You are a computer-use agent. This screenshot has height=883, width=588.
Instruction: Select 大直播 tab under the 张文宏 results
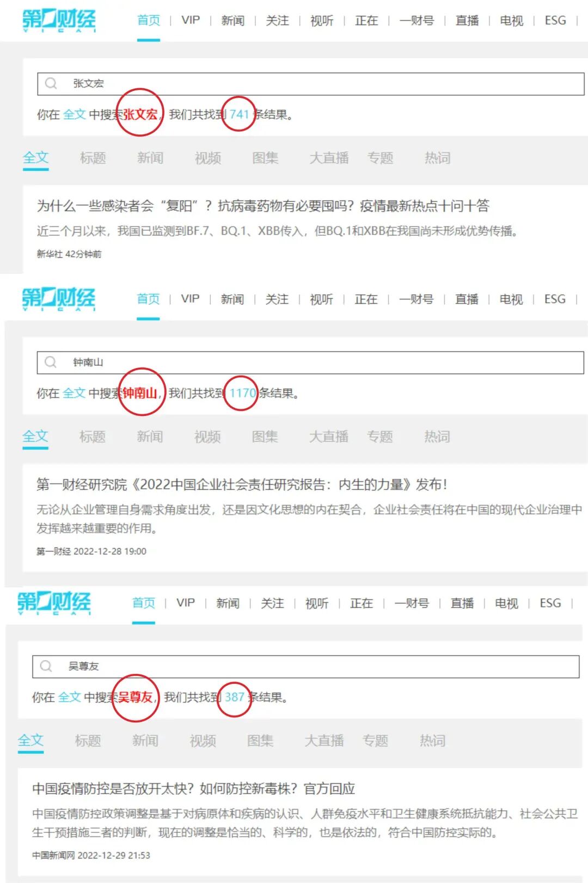[x=329, y=158]
